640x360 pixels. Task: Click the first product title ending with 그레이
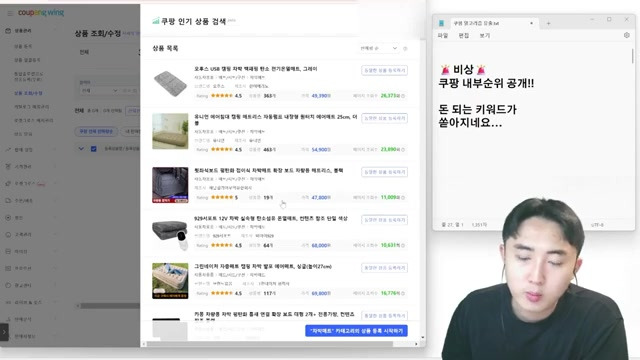pos(256,69)
